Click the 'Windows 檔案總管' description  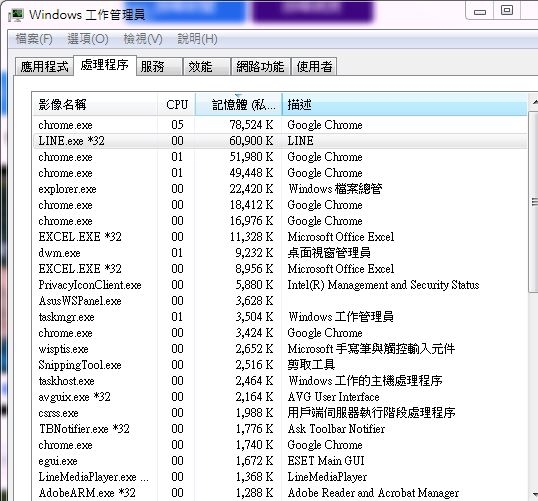(x=335, y=189)
